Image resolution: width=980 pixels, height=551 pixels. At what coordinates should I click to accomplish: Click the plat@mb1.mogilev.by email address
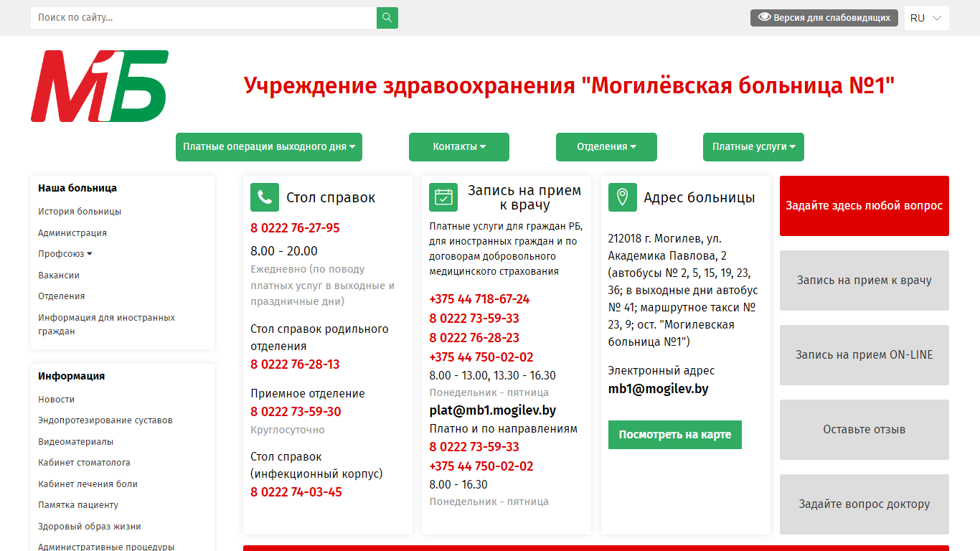point(493,410)
